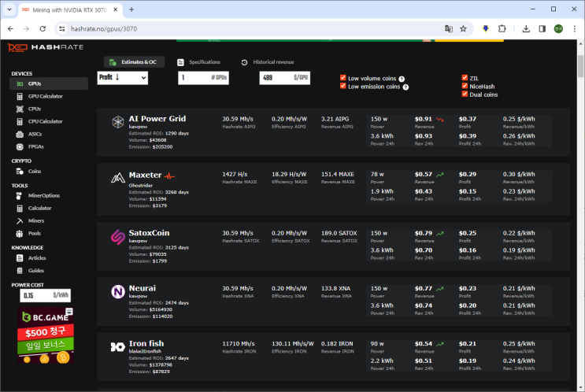Click the site information icon in address bar

62,28
